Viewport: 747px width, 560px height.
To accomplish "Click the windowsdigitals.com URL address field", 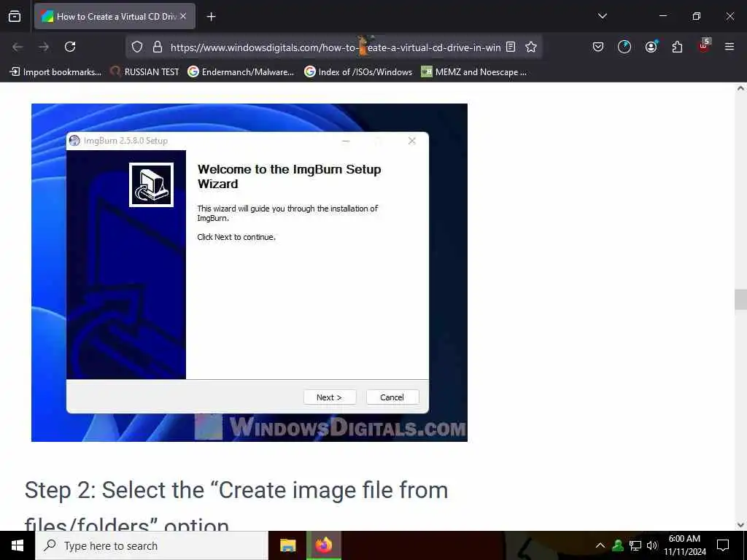I will [336, 47].
